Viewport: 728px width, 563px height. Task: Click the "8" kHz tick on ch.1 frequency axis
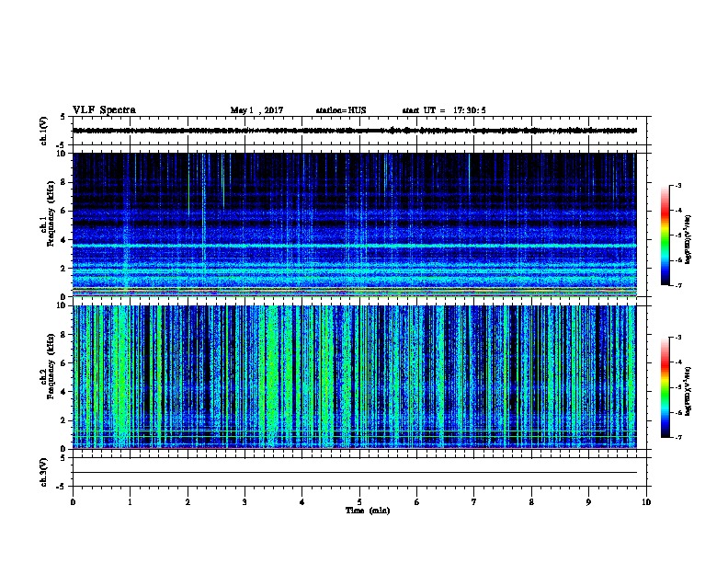(63, 182)
